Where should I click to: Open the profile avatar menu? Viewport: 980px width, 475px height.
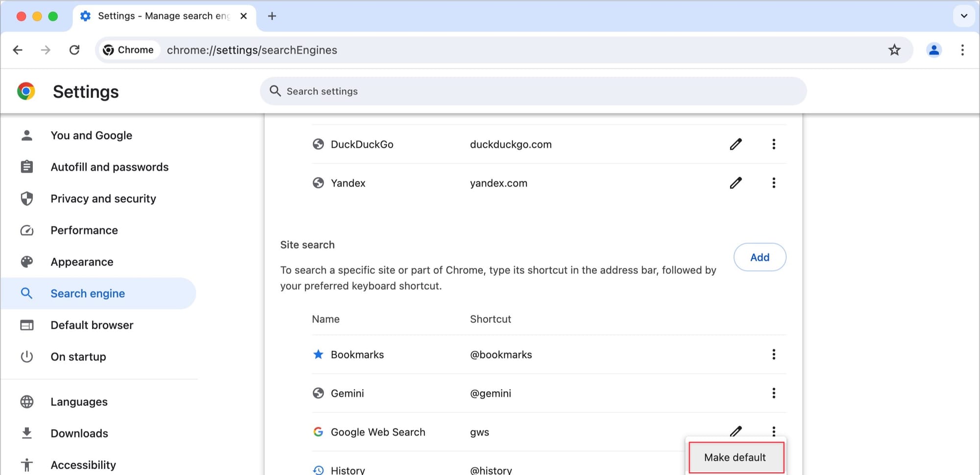[934, 50]
